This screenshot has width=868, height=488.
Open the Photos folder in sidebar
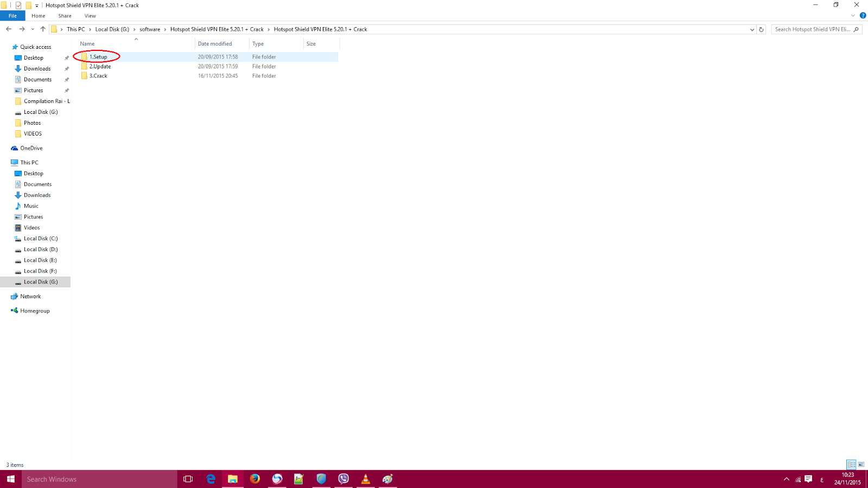[x=32, y=123]
